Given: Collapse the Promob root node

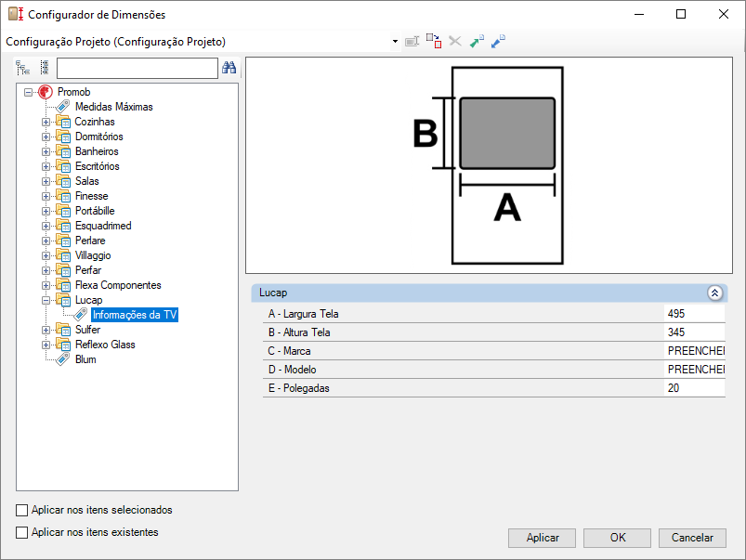Looking at the screenshot, I should (29, 92).
